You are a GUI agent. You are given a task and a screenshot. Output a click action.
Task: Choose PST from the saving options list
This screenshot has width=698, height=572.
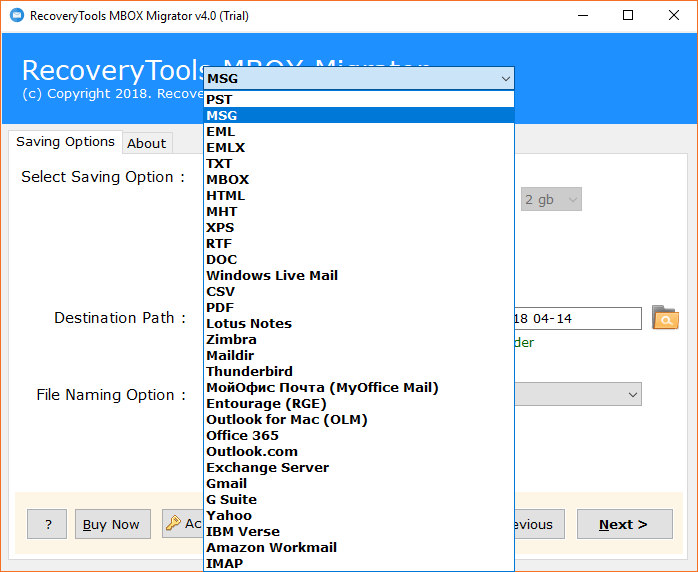click(x=359, y=99)
